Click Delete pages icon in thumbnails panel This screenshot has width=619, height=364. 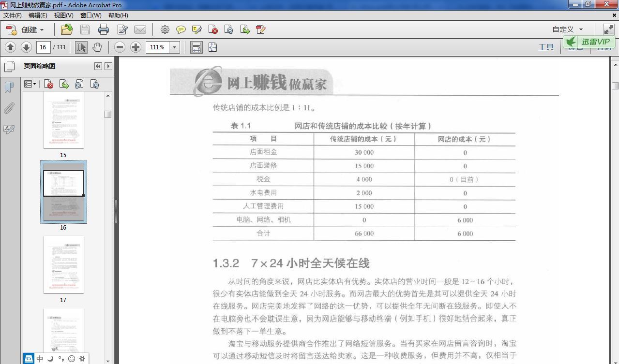(x=48, y=84)
